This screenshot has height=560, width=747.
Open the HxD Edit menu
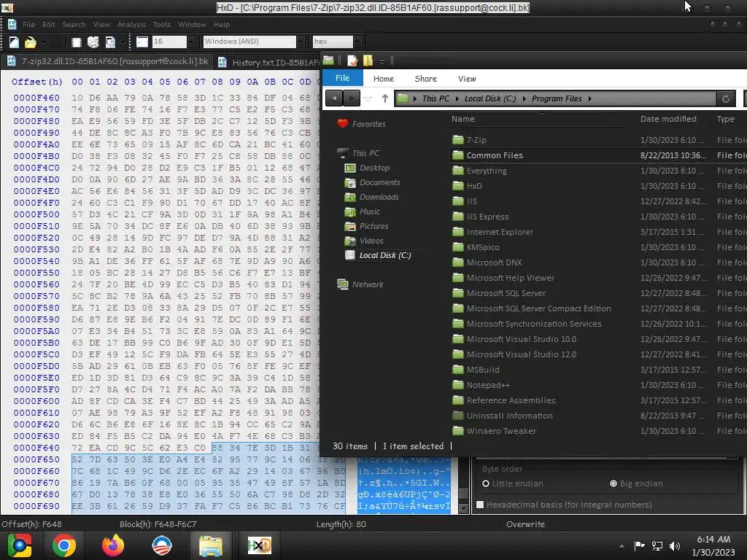(x=49, y=24)
